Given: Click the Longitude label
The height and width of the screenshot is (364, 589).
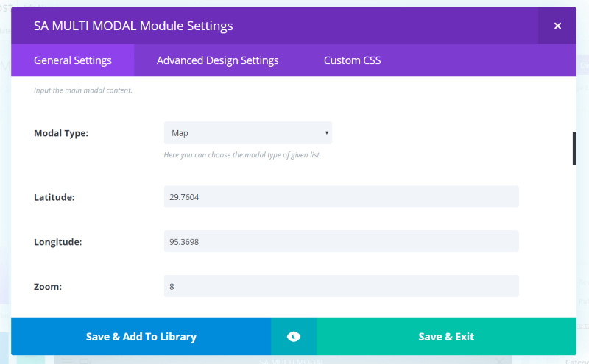Looking at the screenshot, I should pos(58,241).
